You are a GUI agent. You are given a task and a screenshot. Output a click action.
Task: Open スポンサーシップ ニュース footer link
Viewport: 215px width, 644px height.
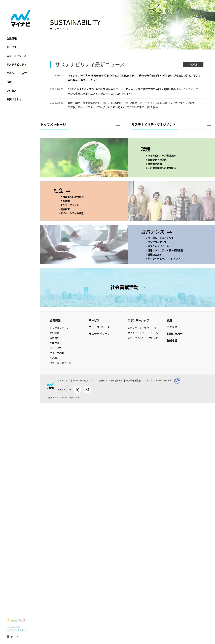142,328
